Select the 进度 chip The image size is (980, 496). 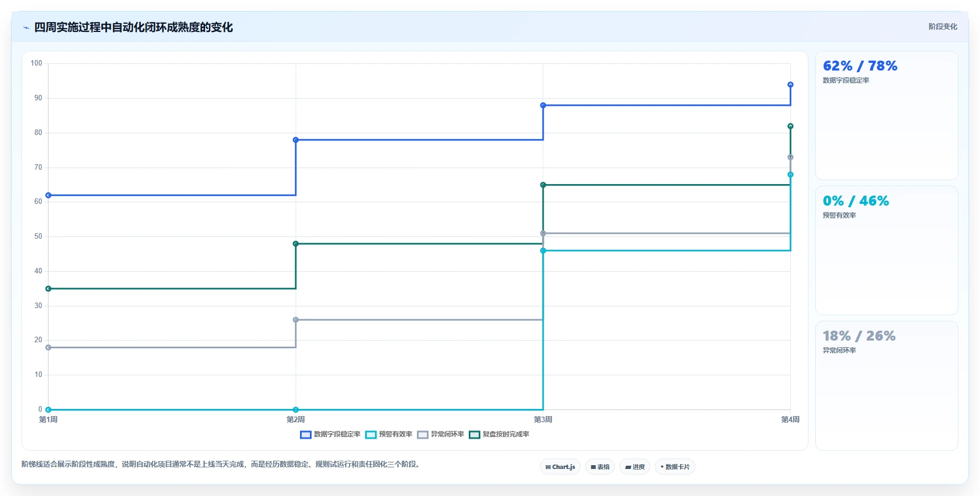point(635,467)
